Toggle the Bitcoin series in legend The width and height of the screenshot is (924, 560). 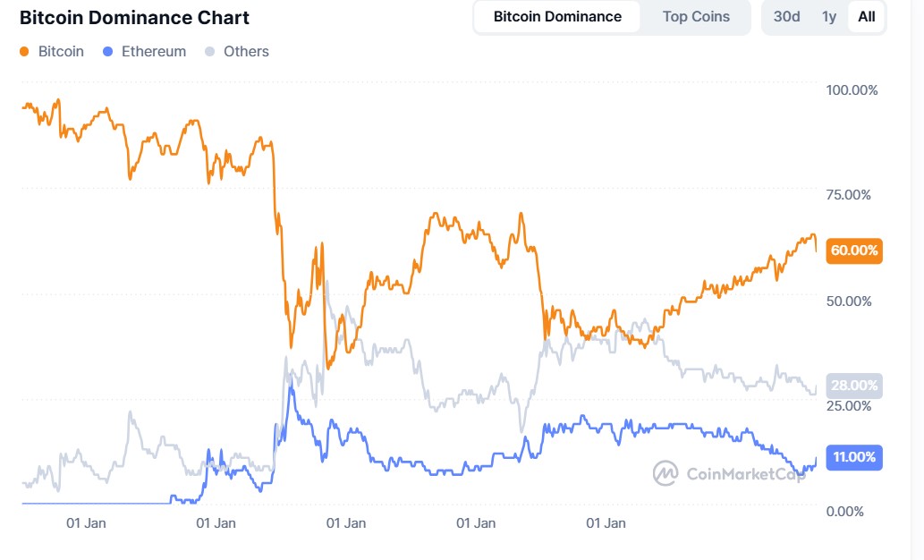pyautogui.click(x=61, y=52)
